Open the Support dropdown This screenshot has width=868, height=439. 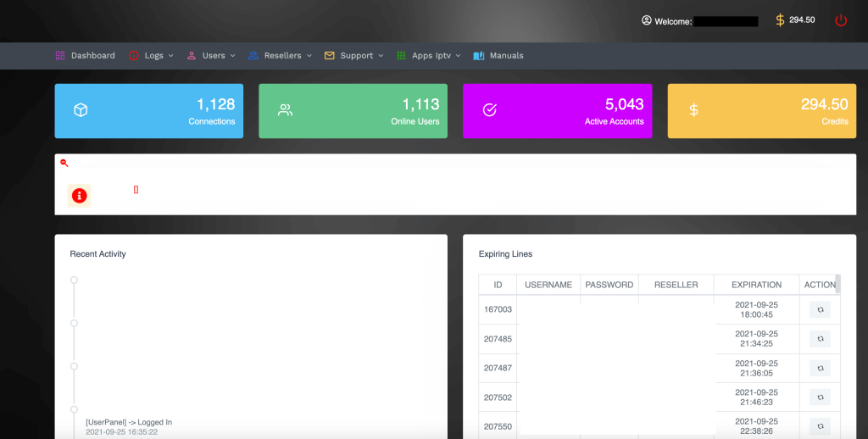(353, 56)
